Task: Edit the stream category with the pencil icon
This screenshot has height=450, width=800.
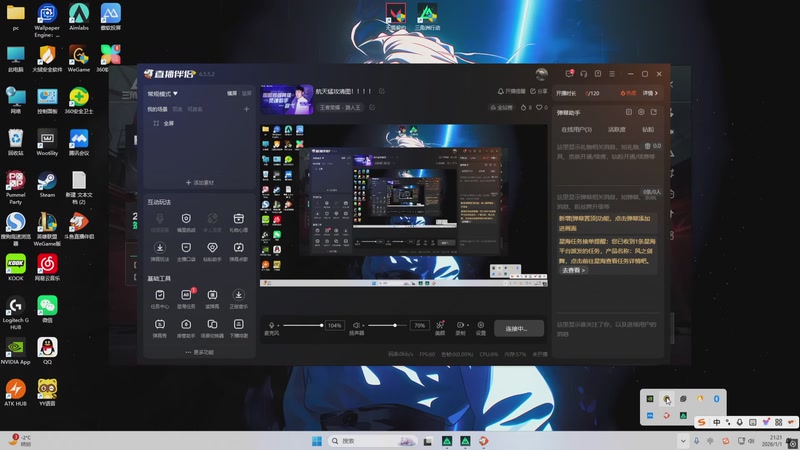Action: pyautogui.click(x=372, y=108)
